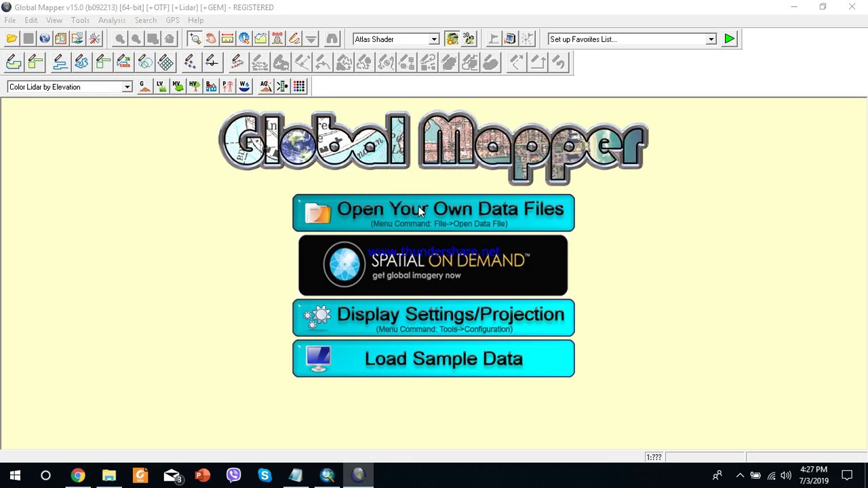Open Configuration tools wrench icon
868x488 pixels.
pyautogui.click(x=94, y=39)
